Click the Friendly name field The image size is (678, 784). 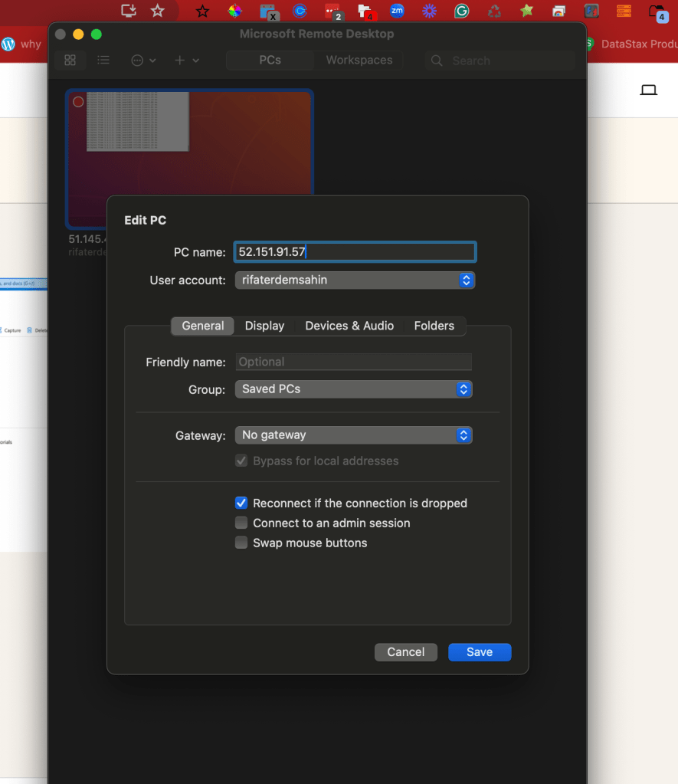click(x=353, y=362)
